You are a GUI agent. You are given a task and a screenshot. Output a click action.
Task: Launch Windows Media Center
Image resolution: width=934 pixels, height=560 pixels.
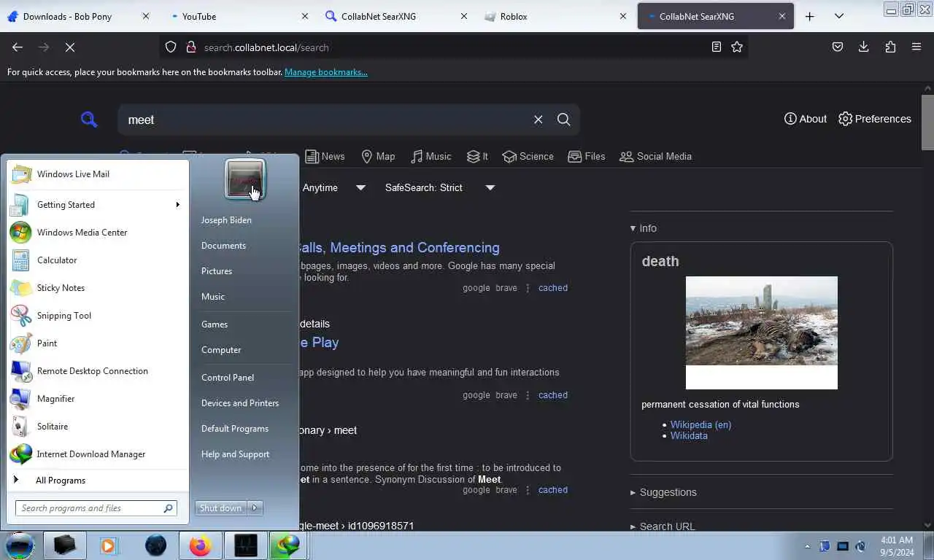pos(98,233)
